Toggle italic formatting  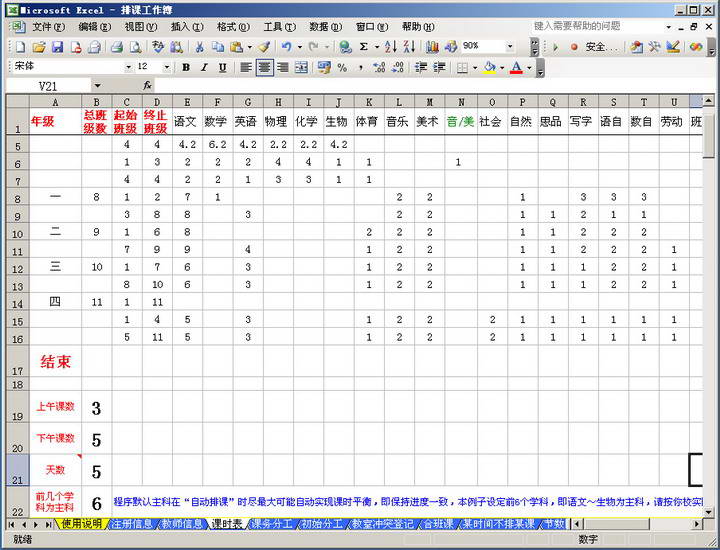[x=204, y=67]
